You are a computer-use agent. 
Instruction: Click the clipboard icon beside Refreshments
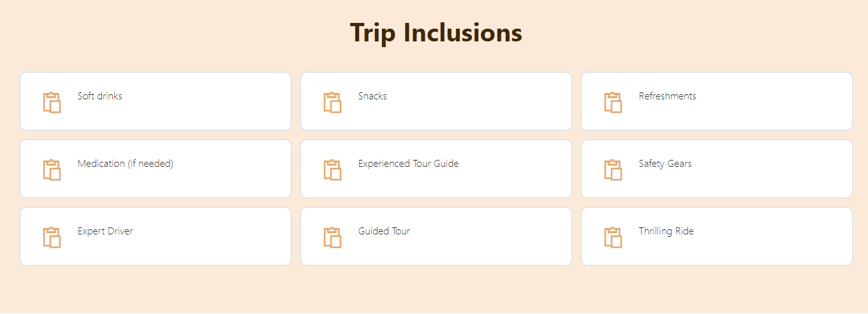(613, 102)
